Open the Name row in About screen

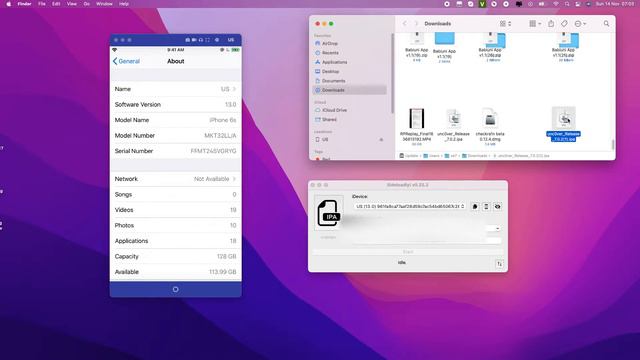tap(176, 89)
